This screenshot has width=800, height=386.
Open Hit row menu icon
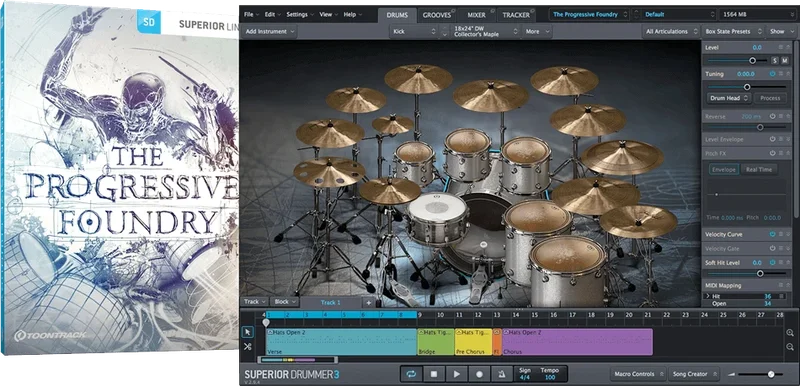point(782,296)
